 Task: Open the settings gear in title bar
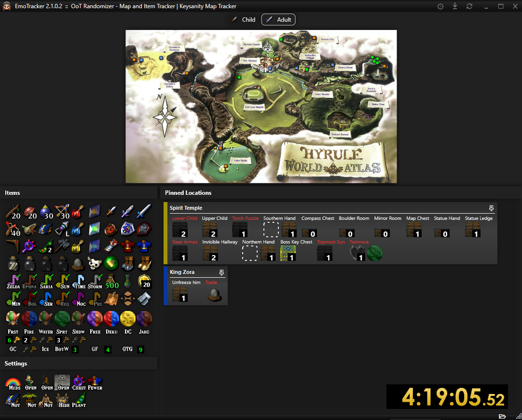pyautogui.click(x=440, y=6)
